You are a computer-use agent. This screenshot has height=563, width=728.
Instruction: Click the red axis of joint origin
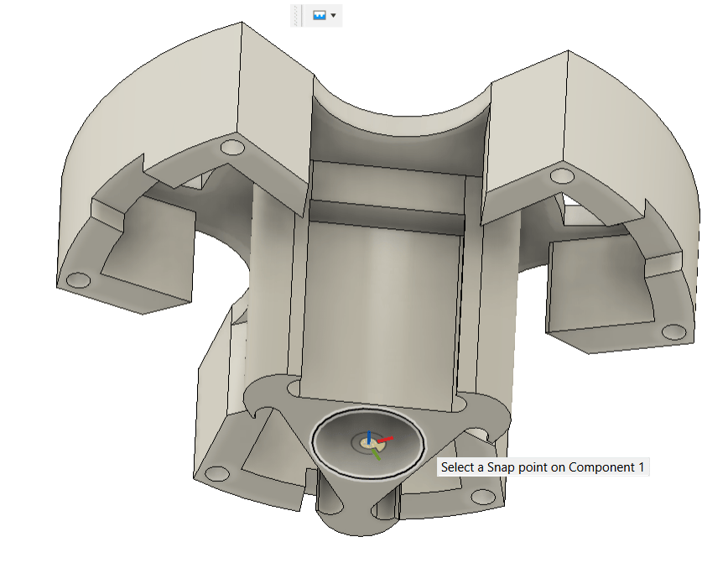tap(385, 439)
